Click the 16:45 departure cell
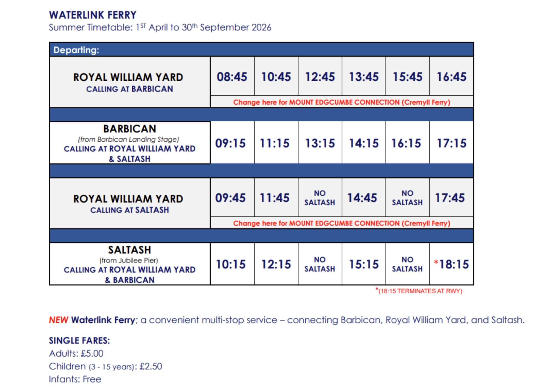This screenshot has width=555, height=392. click(x=451, y=77)
